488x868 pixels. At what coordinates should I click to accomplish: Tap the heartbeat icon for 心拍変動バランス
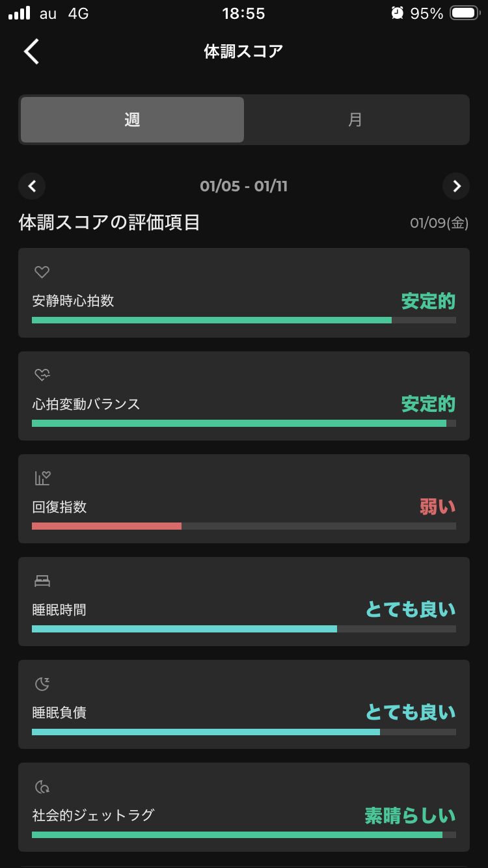pyautogui.click(x=42, y=375)
